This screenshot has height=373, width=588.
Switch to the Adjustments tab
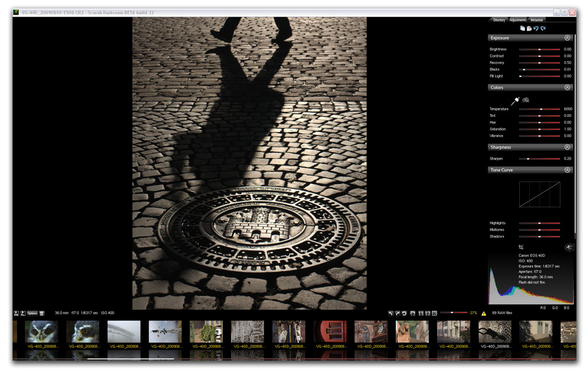tap(517, 20)
